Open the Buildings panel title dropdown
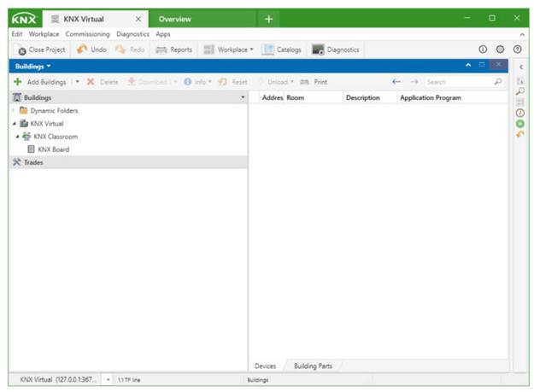The height and width of the screenshot is (392, 534). tap(33, 66)
